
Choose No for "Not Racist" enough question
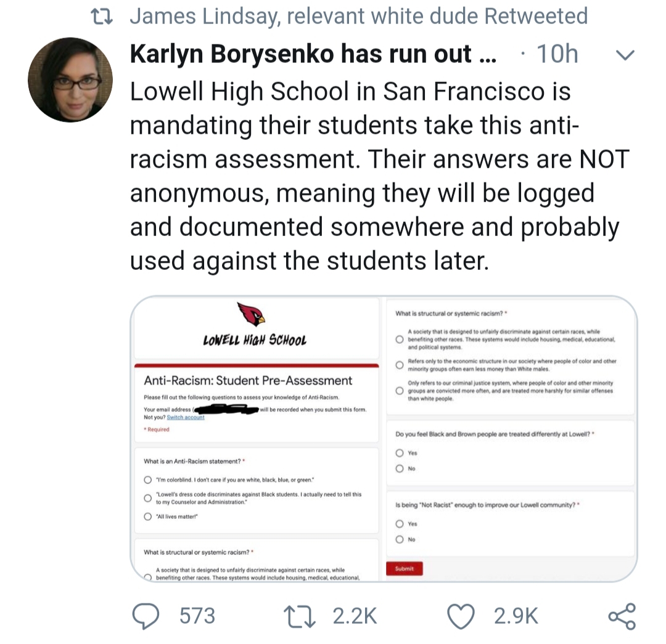click(x=400, y=540)
